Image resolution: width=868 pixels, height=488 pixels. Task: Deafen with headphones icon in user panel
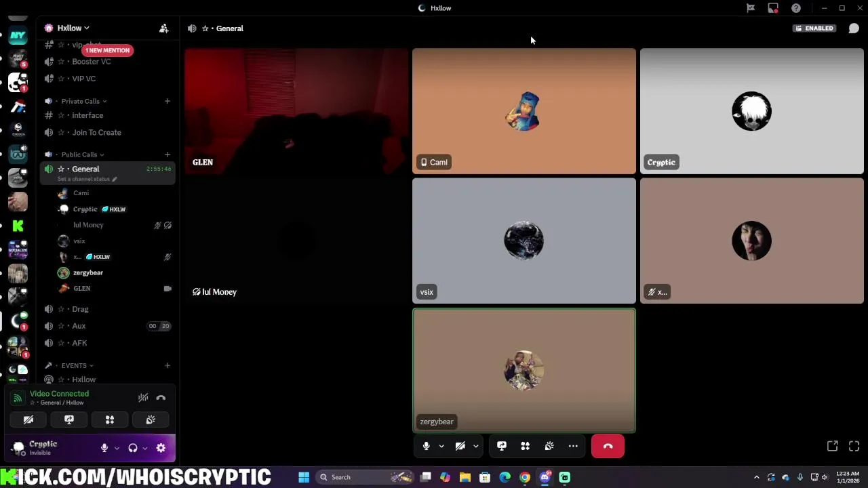[133, 448]
